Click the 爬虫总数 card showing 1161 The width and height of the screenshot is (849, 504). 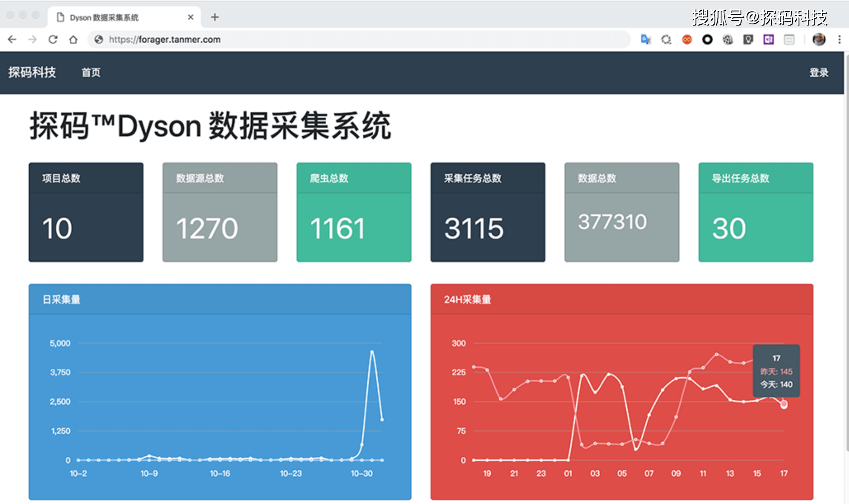coord(354,212)
